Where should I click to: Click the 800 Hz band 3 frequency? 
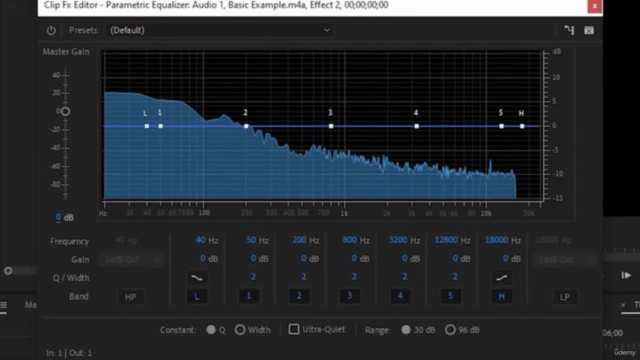(x=349, y=240)
